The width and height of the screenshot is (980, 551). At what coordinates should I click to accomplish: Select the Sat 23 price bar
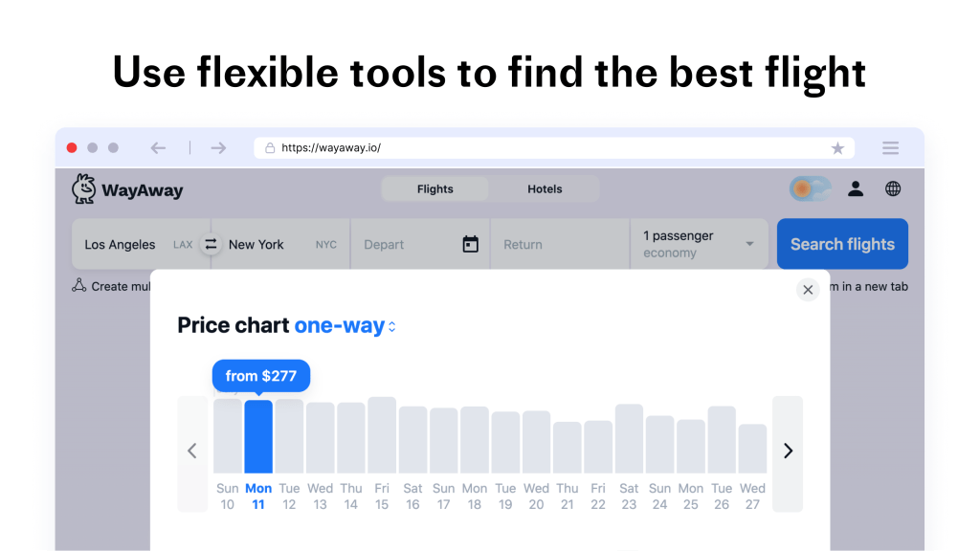pos(629,439)
